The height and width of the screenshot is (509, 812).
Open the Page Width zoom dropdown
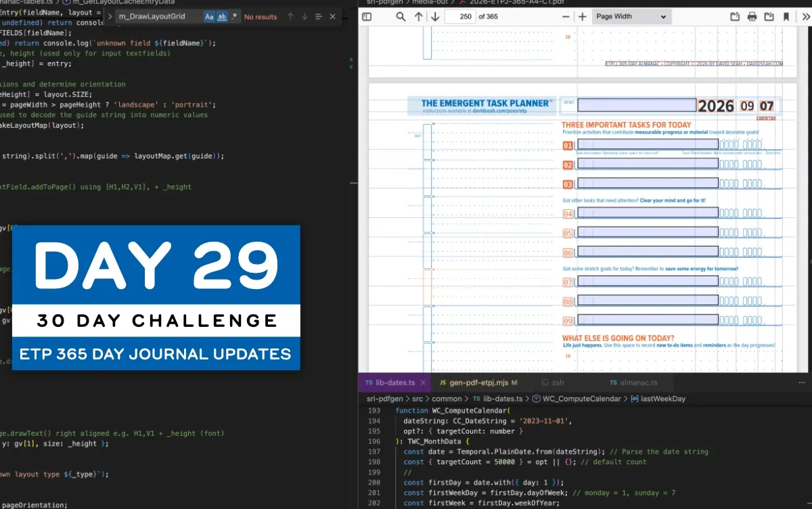click(x=631, y=16)
